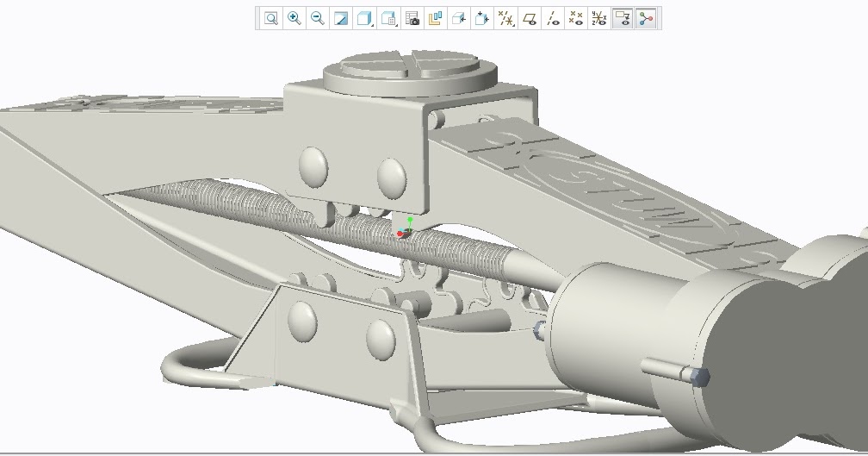Click the yellow L-shaped bars icon
Screen dimensions: 868x456
click(x=435, y=18)
